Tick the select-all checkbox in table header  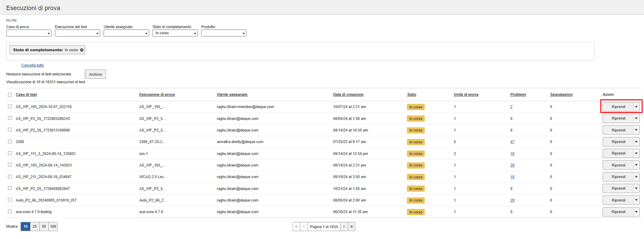[10, 95]
